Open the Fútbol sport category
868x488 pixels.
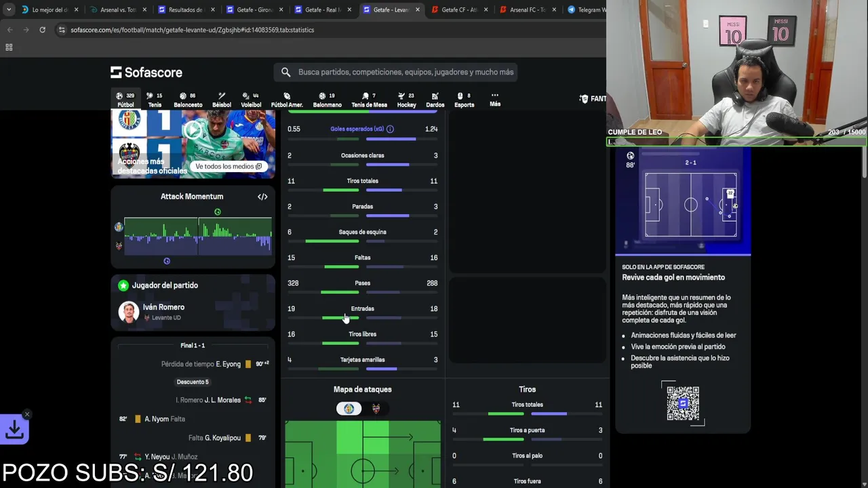[125, 100]
